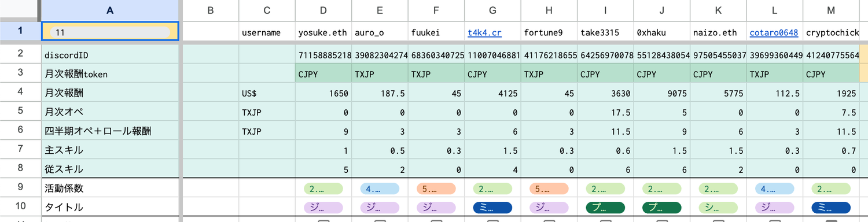Click the 1650 monthly reward cell
Screen dimensions: 868x222
323,92
